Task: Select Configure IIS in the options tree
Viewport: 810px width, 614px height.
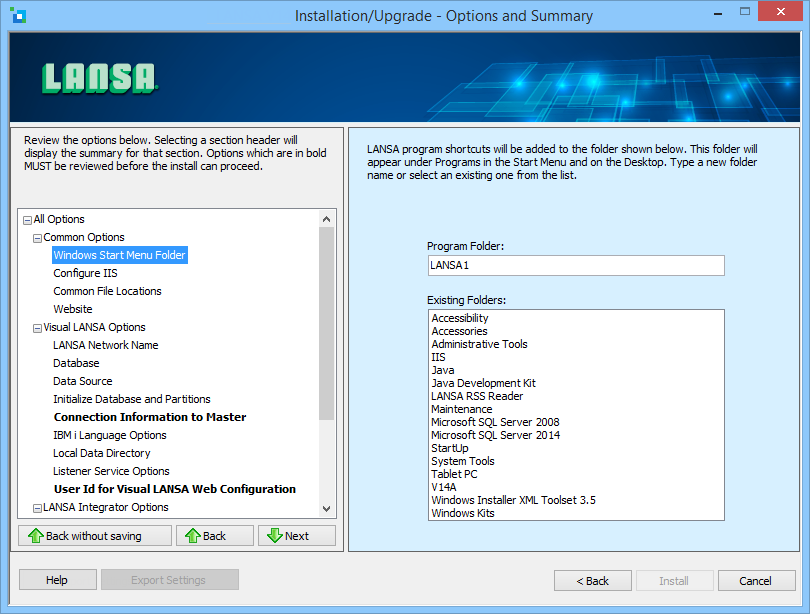Action: pyautogui.click(x=85, y=273)
